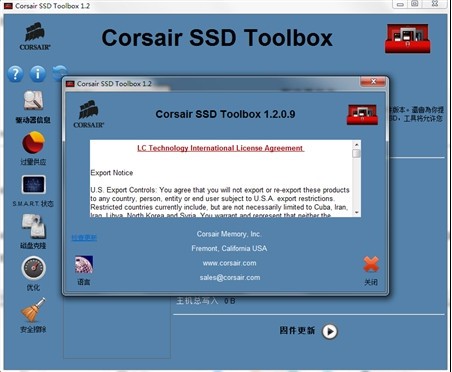Click the Corsair logo inside the dialog
The width and height of the screenshot is (452, 372).
coord(89,114)
